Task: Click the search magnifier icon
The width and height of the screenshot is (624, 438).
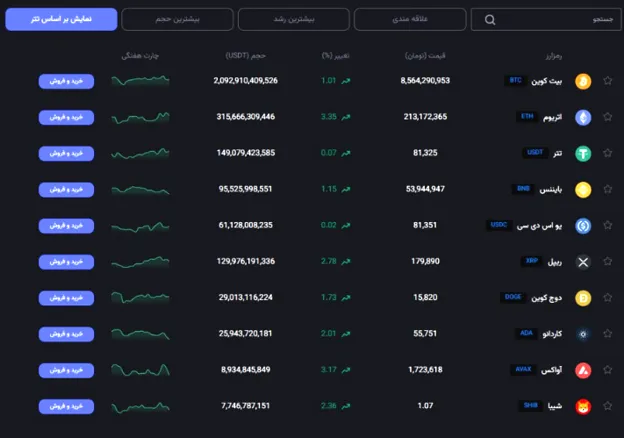Action: click(490, 19)
